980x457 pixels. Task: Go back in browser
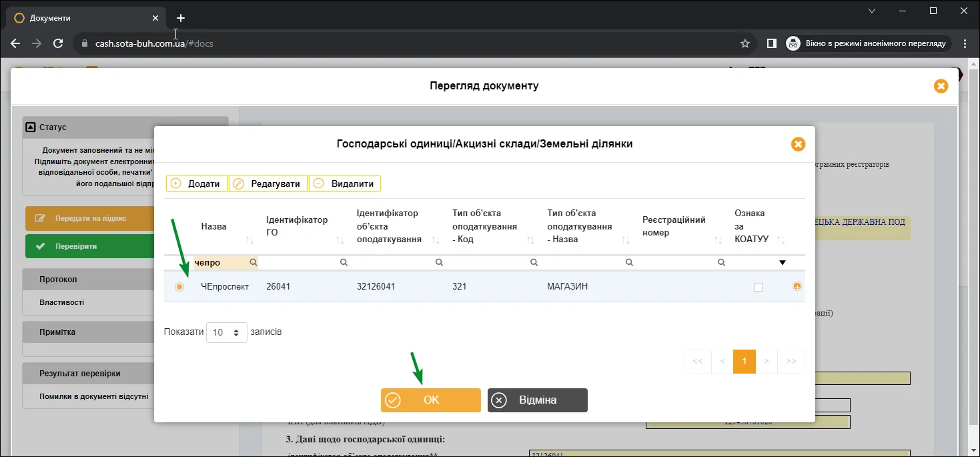tap(15, 43)
